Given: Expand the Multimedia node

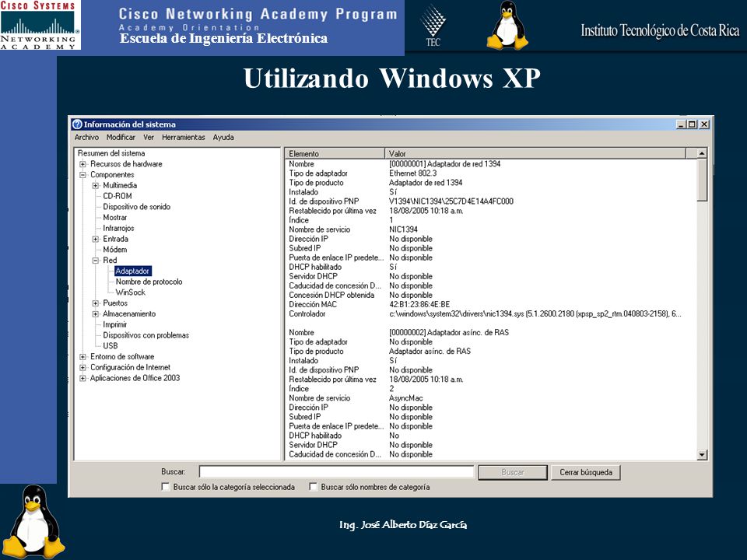Looking at the screenshot, I should click(96, 185).
